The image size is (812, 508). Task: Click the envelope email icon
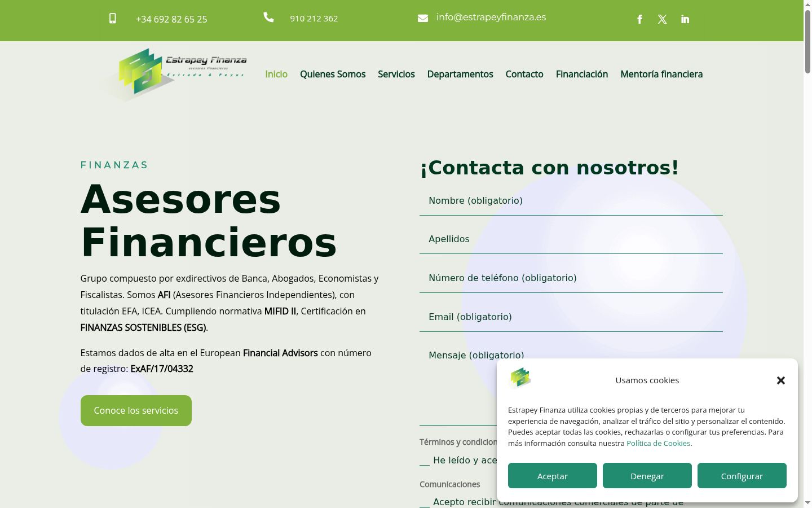(423, 18)
